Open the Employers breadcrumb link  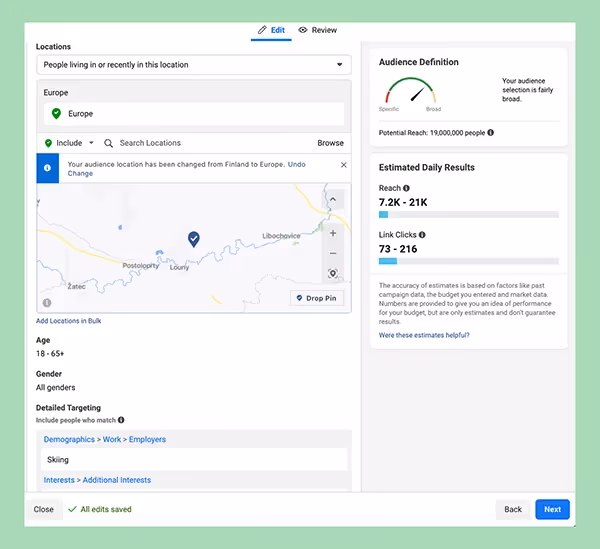[x=147, y=439]
